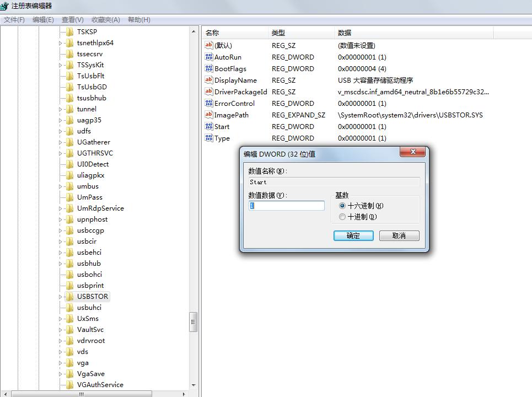Click the string icon of DisplayName value
The height and width of the screenshot is (397, 532).
point(208,80)
